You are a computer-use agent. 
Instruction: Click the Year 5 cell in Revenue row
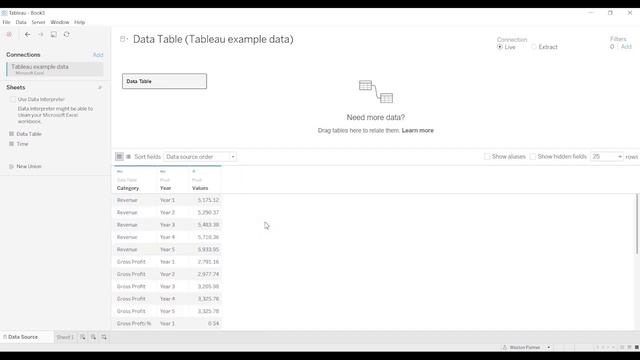(167, 249)
